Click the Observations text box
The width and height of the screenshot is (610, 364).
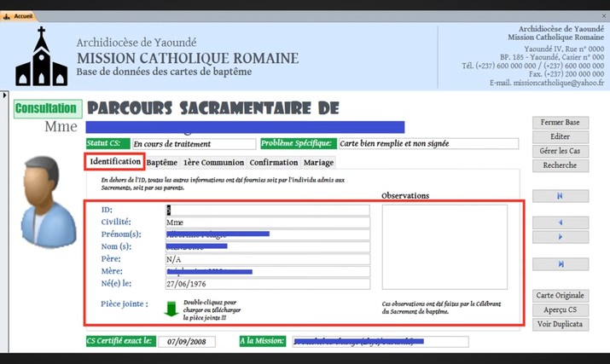pos(444,247)
